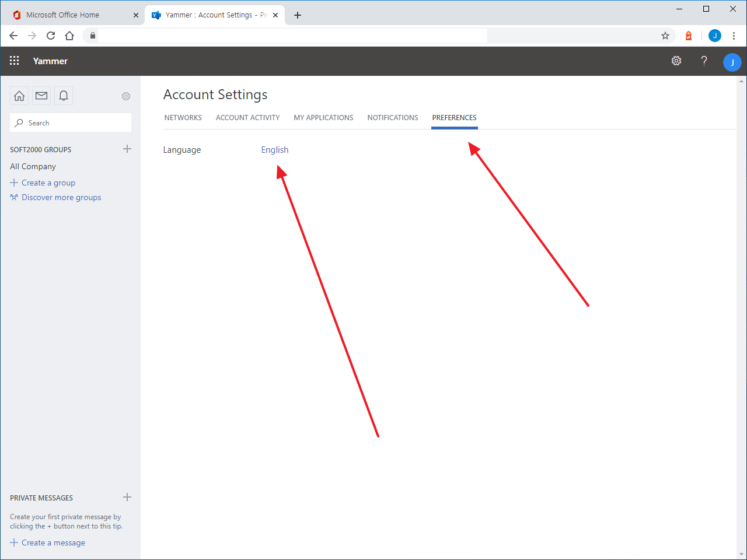Open the All Company group
Screen dimensions: 747x560
33,166
